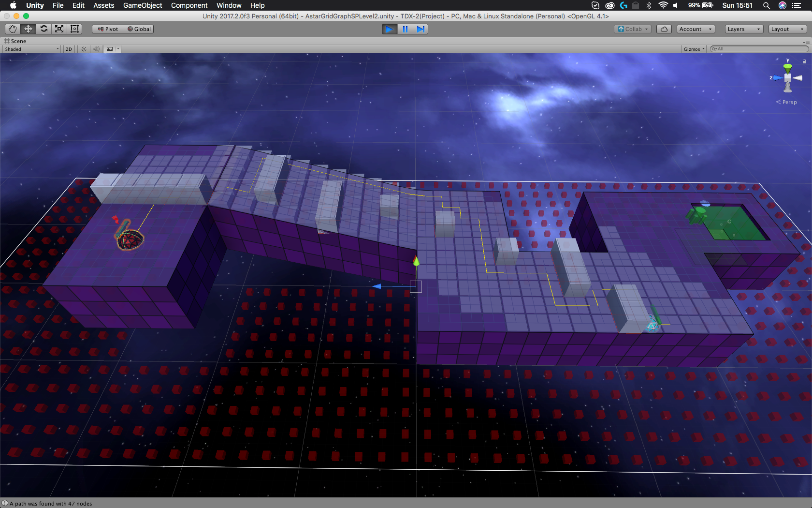This screenshot has width=812, height=508.
Task: Expand the Gizmos dropdown
Action: point(694,49)
